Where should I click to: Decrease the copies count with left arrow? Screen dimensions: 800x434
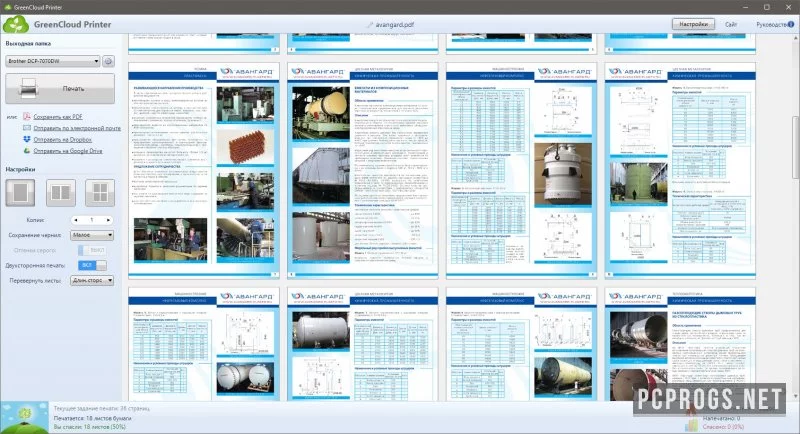point(76,220)
